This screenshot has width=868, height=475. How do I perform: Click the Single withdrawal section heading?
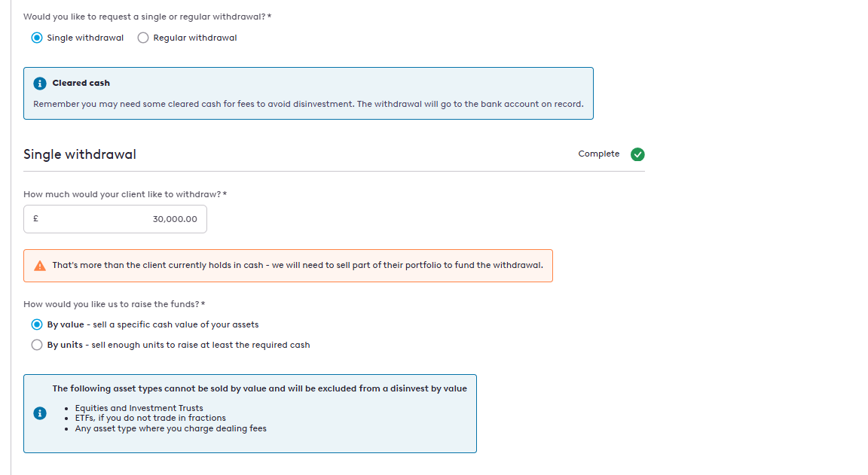click(80, 154)
